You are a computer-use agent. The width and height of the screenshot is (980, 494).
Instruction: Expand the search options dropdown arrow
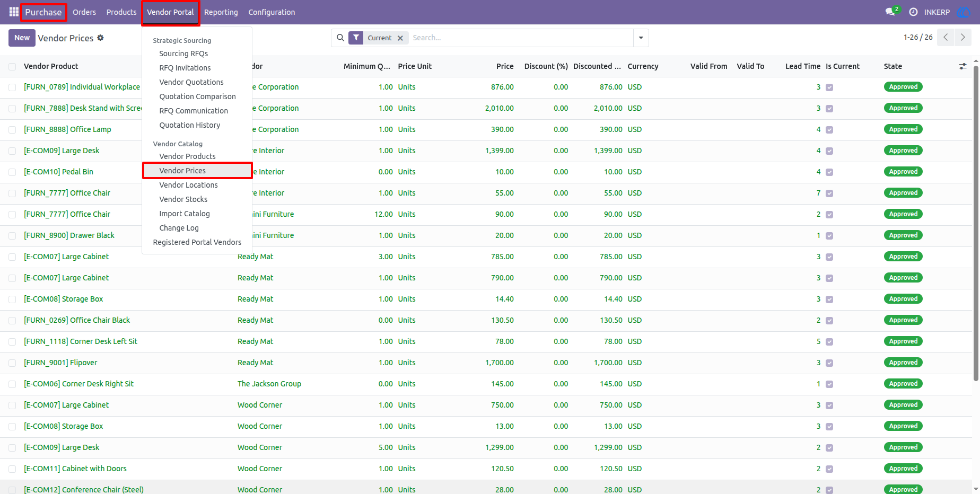click(x=641, y=38)
